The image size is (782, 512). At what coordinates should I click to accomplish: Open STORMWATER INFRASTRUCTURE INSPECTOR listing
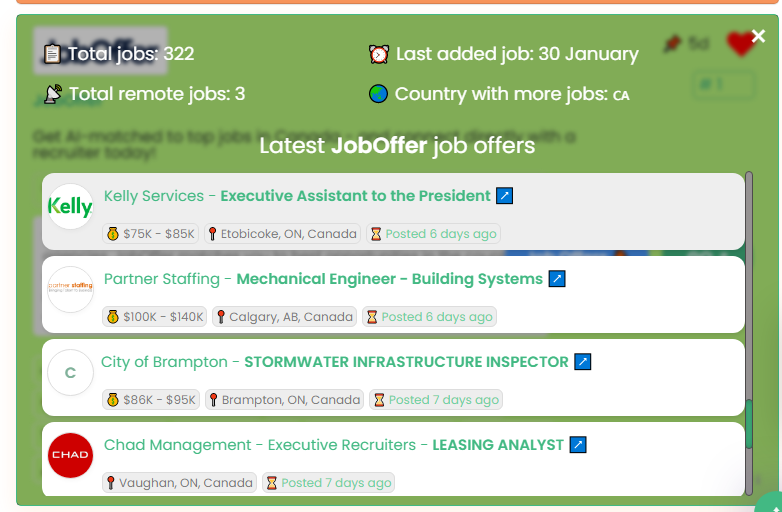(406, 362)
